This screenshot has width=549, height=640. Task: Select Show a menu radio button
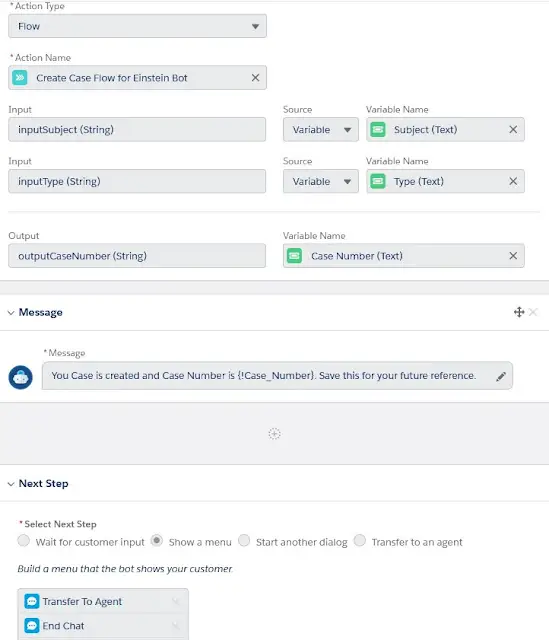(156, 540)
